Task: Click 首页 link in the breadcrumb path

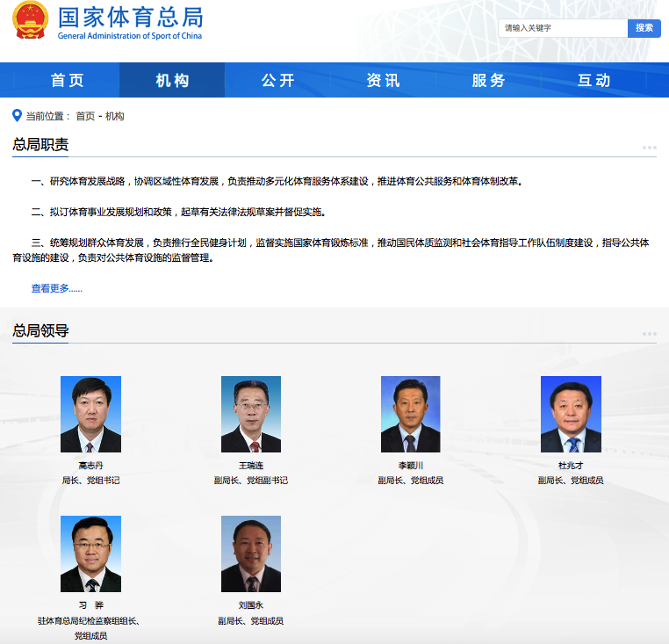Action: click(85, 116)
